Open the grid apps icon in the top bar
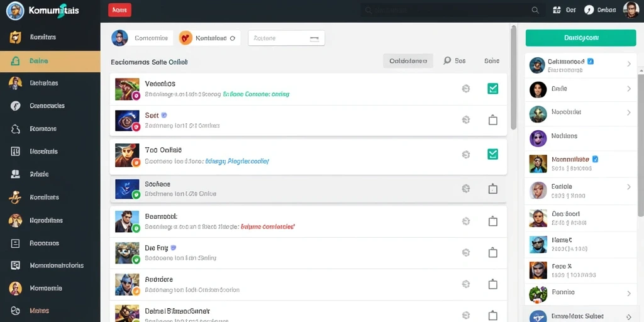 point(557,10)
